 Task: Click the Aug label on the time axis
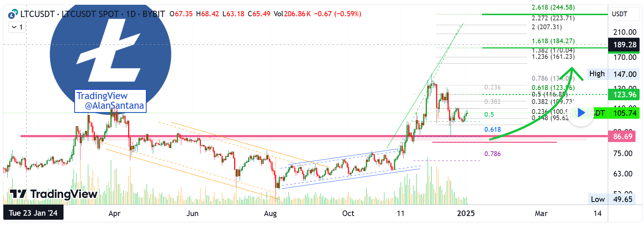coord(270,213)
